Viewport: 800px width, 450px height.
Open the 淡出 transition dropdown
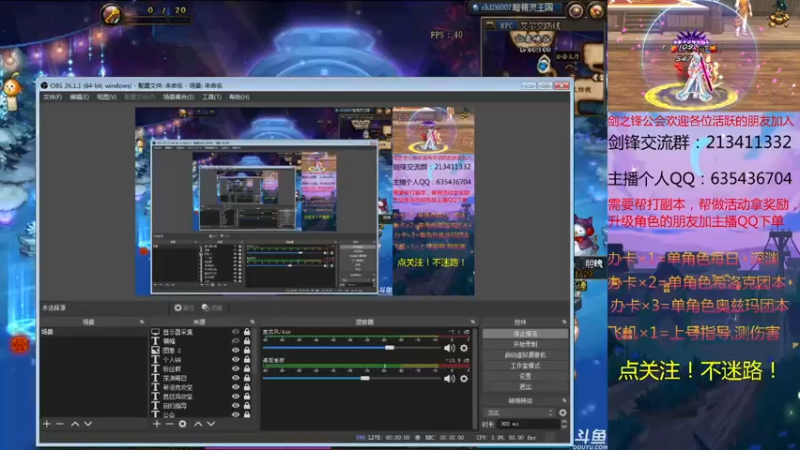[x=520, y=413]
